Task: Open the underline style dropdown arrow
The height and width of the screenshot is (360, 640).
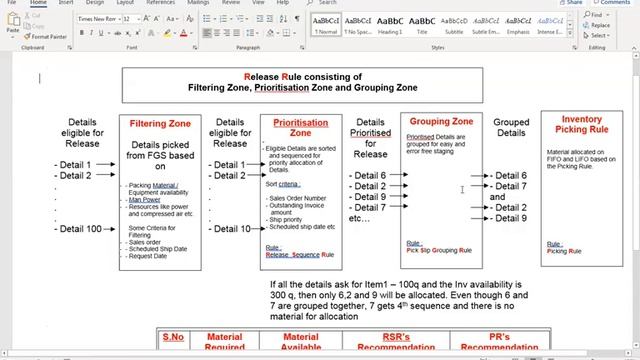Action: (x=108, y=33)
